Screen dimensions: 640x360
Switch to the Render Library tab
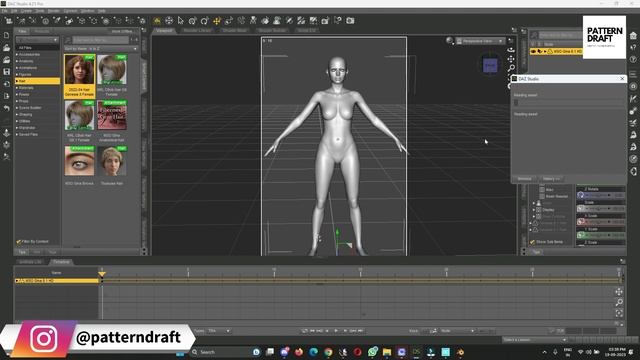click(197, 30)
